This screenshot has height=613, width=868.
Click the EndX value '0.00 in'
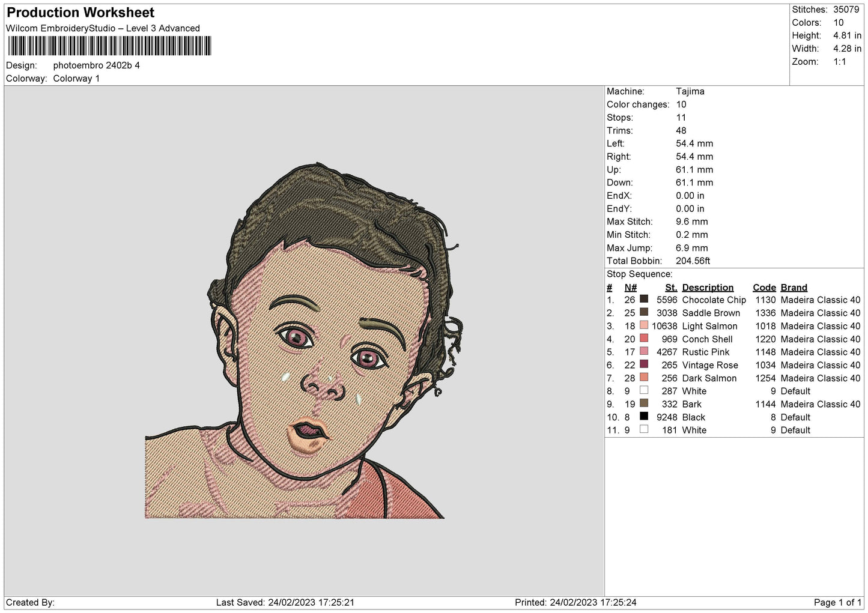coord(690,196)
